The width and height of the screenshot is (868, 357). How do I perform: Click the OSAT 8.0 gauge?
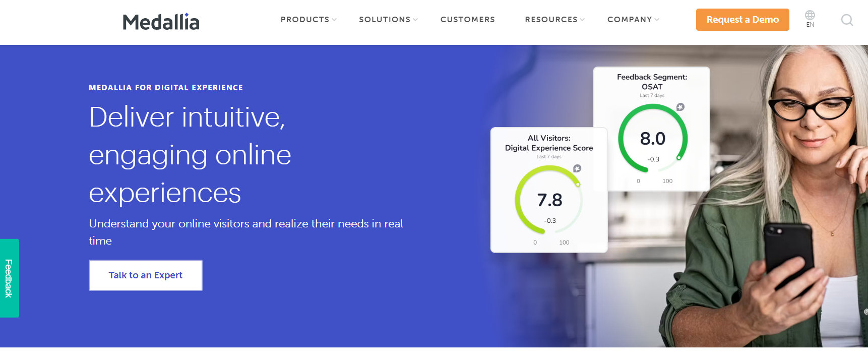click(653, 139)
